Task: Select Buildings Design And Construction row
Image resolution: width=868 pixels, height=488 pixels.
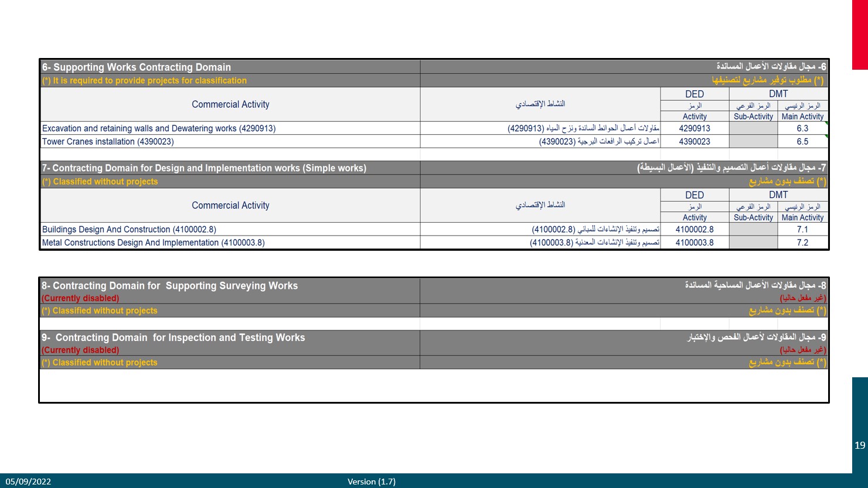Action: 129,230
